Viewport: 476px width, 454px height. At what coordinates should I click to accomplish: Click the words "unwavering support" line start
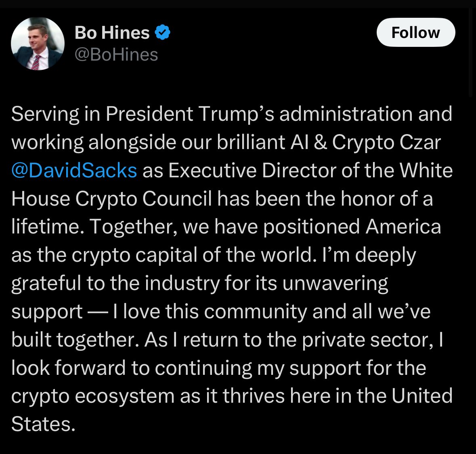[x=335, y=284]
